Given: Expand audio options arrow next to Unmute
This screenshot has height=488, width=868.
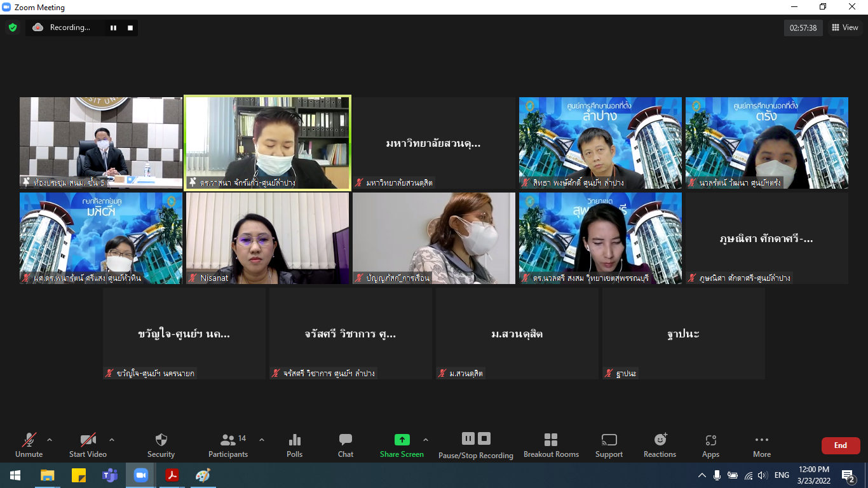Looking at the screenshot, I should (50, 439).
